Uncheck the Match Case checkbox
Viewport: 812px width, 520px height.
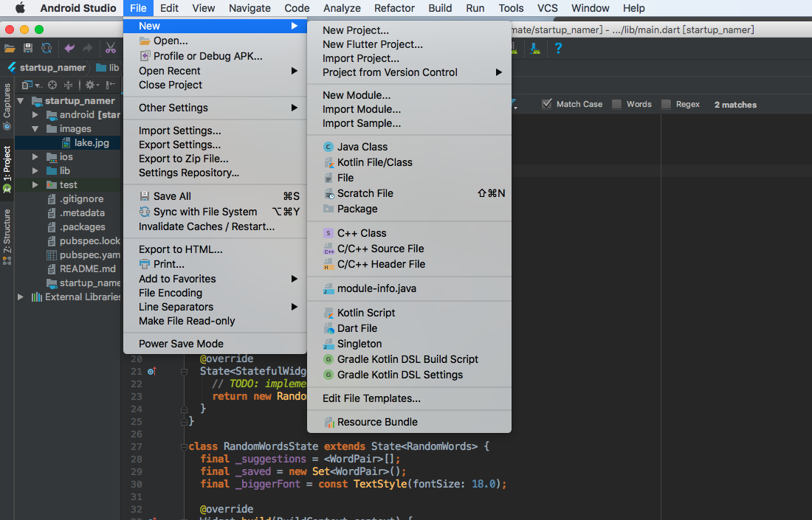coord(547,104)
